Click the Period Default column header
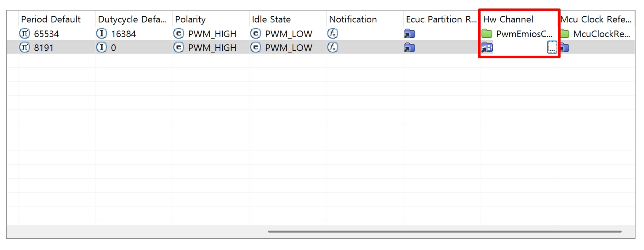Screen dimensions: 644x250 51,19
